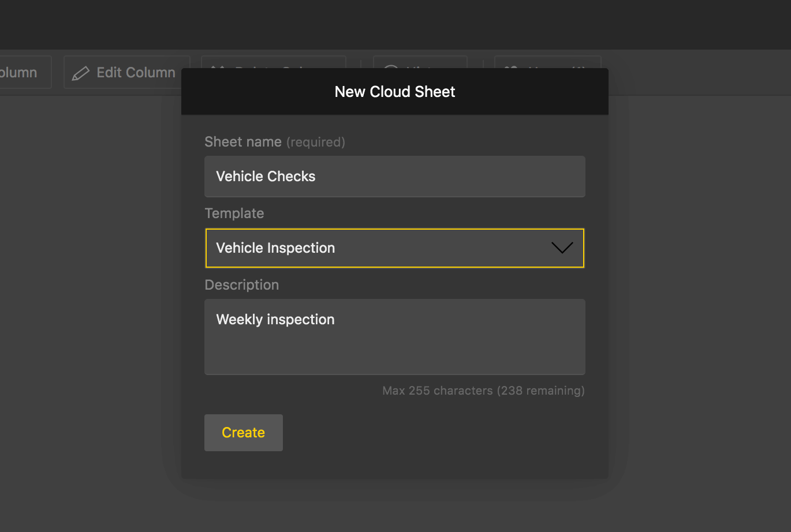Image resolution: width=791 pixels, height=532 pixels.
Task: Click the Template field label
Action: tap(234, 213)
